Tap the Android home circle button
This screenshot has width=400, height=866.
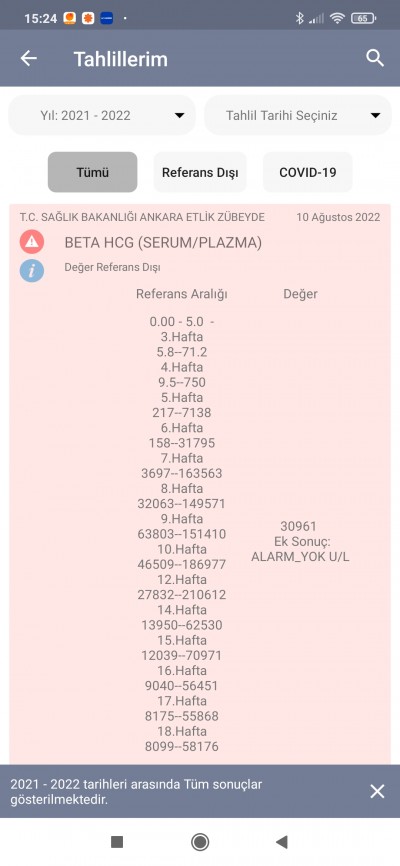pos(200,842)
